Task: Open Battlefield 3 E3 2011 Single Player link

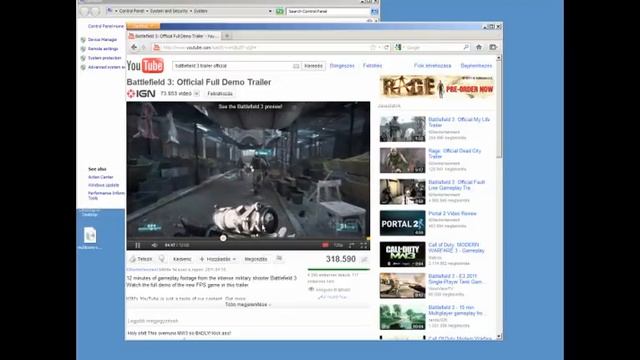Action: pyautogui.click(x=456, y=279)
